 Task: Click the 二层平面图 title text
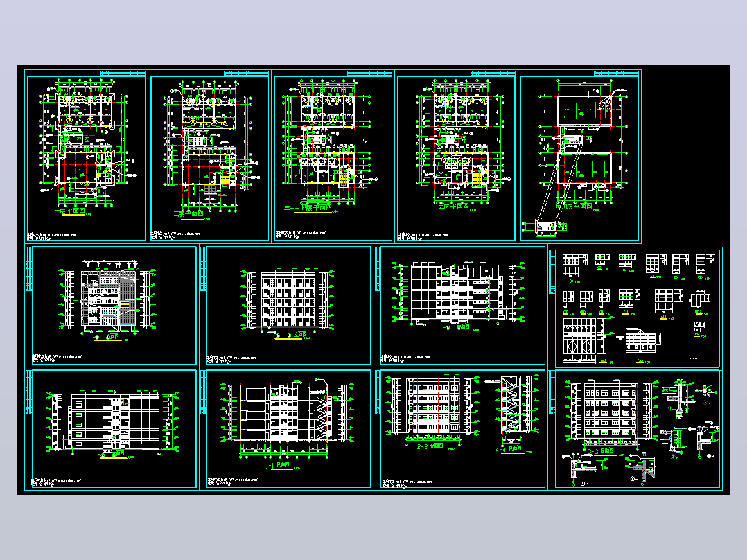pyautogui.click(x=189, y=214)
